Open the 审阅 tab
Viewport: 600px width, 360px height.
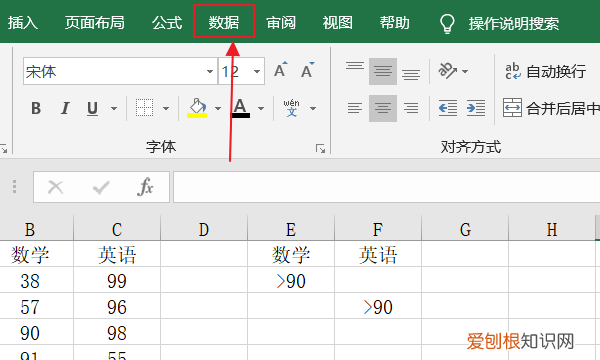click(281, 23)
